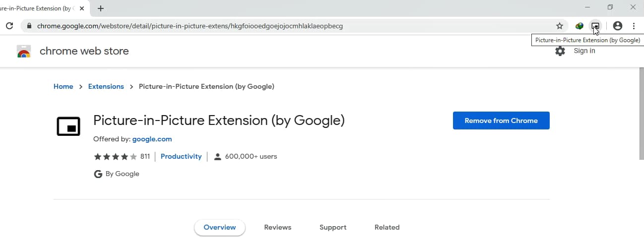This screenshot has width=644, height=244.
Task: Restore down the Chrome window
Action: (610, 7)
